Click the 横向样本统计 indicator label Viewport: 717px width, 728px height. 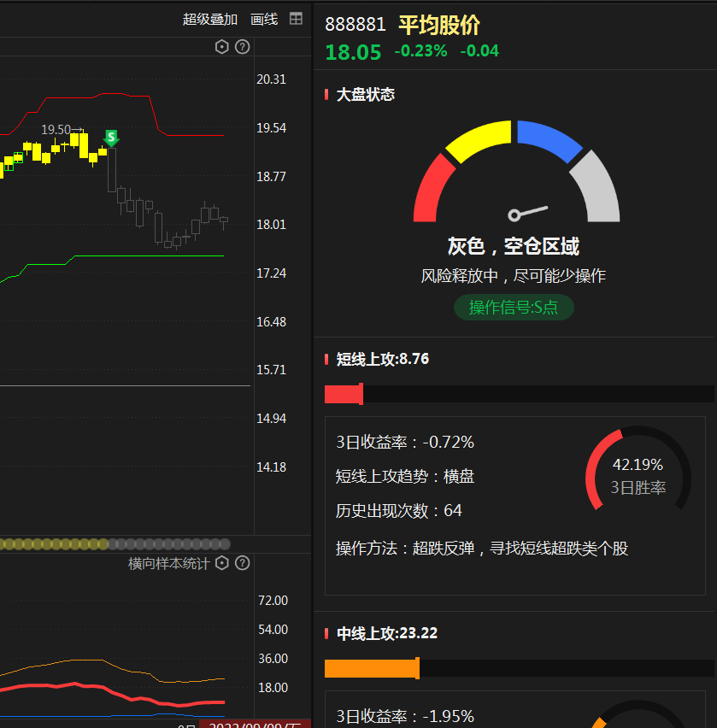(169, 564)
